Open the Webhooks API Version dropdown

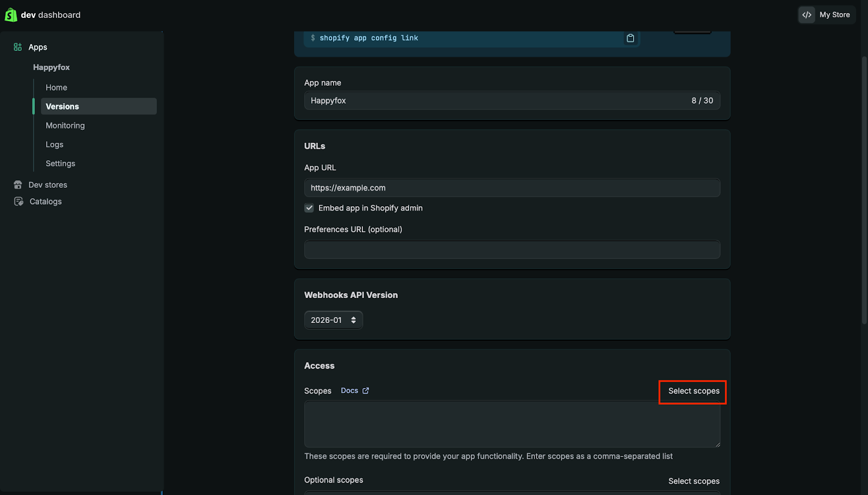click(x=333, y=320)
